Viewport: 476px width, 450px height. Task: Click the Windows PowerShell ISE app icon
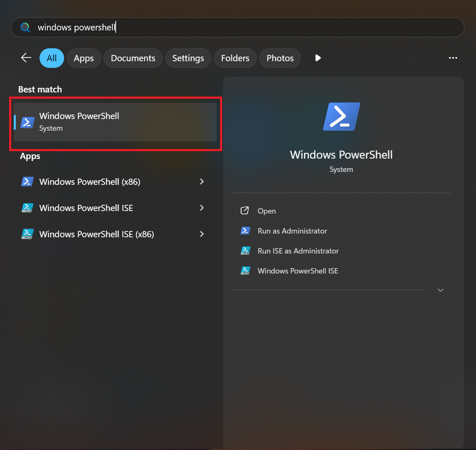tap(27, 208)
